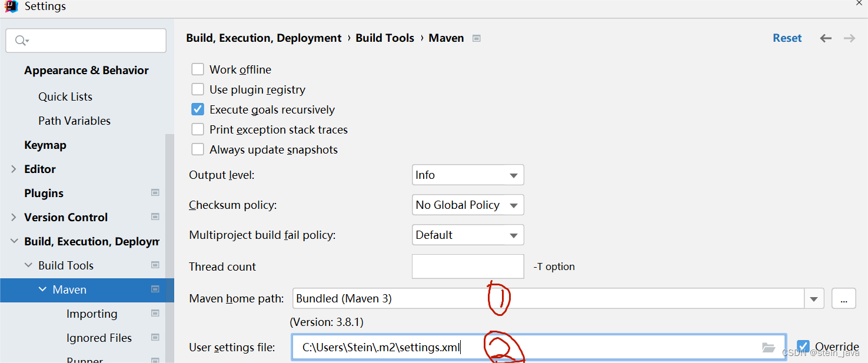The image size is (868, 363).
Task: Expand the Version Control tree node
Action: (14, 217)
